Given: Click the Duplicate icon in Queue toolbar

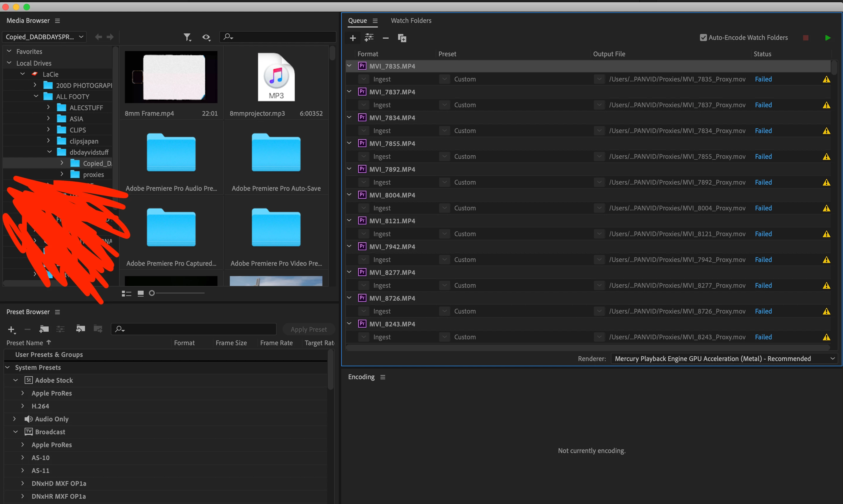Looking at the screenshot, I should [x=402, y=38].
